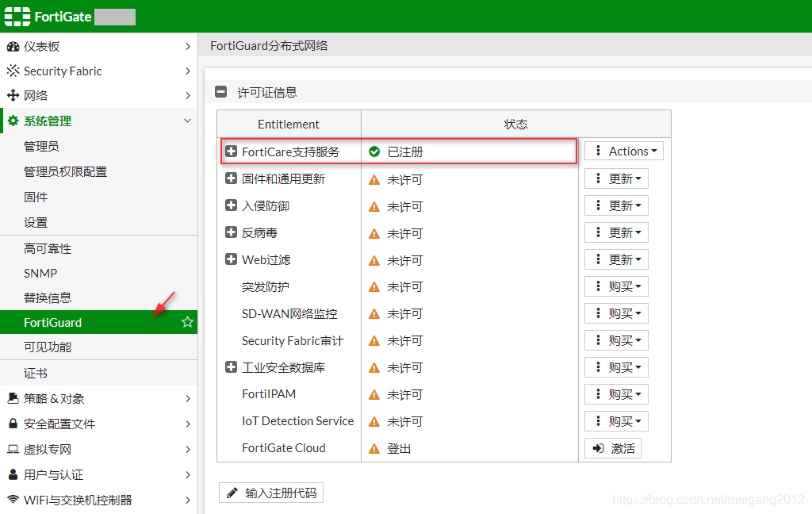Expand the FortiCare支持服务 row
812x514 pixels.
[231, 152]
